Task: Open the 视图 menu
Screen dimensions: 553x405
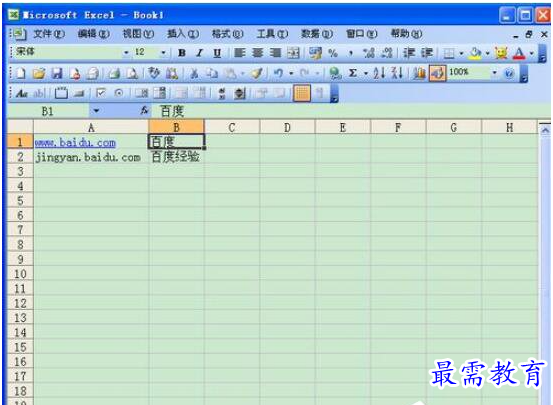Action: [x=138, y=34]
